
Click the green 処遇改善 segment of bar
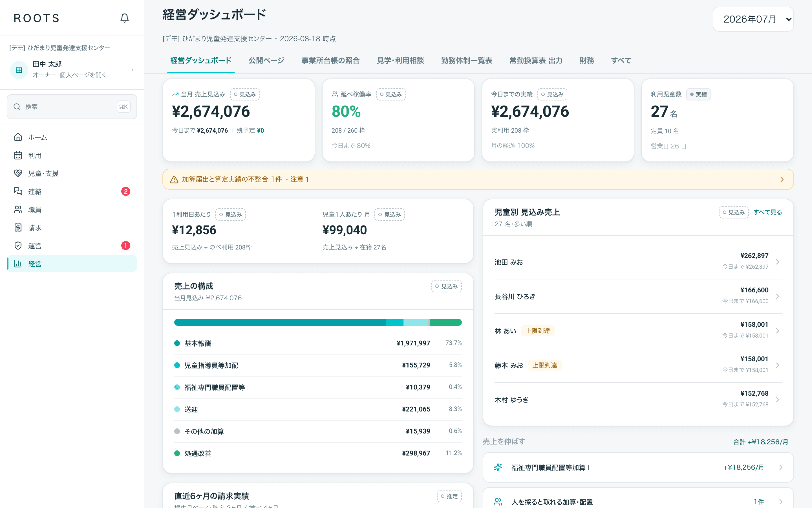[445, 322]
